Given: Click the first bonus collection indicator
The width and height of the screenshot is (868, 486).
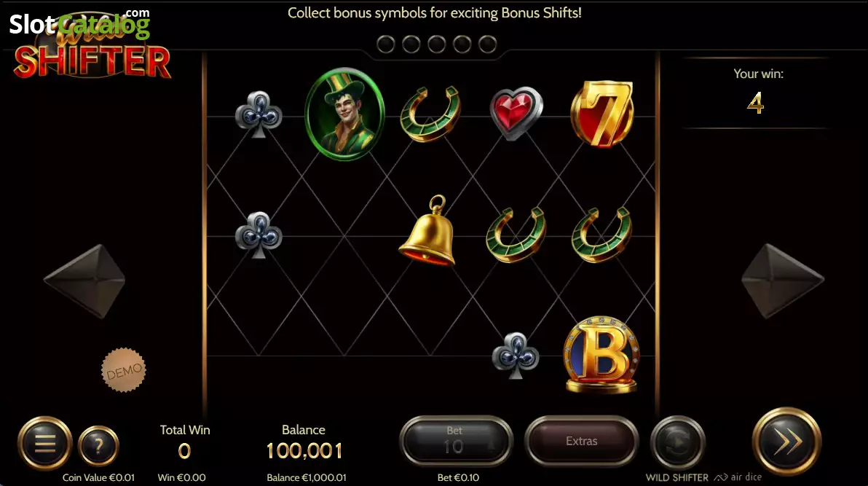Looking at the screenshot, I should coord(386,44).
